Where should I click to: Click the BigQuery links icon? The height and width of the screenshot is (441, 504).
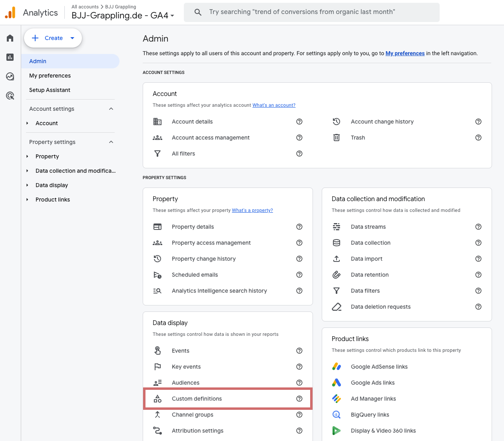click(x=337, y=415)
